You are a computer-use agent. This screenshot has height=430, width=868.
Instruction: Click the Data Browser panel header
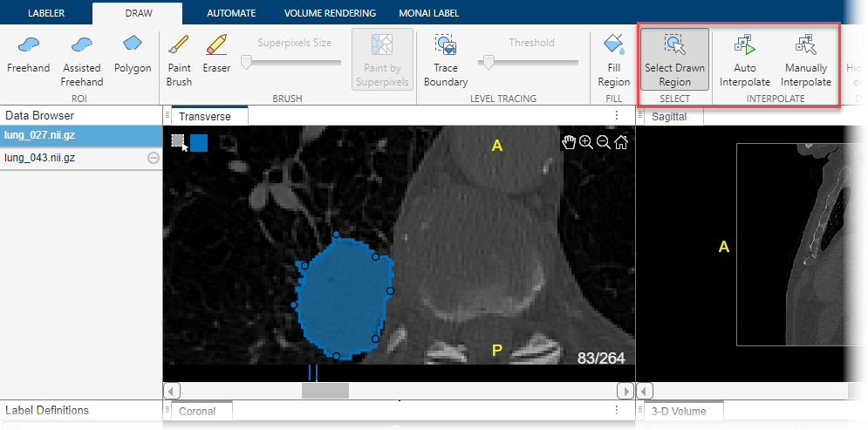point(81,116)
